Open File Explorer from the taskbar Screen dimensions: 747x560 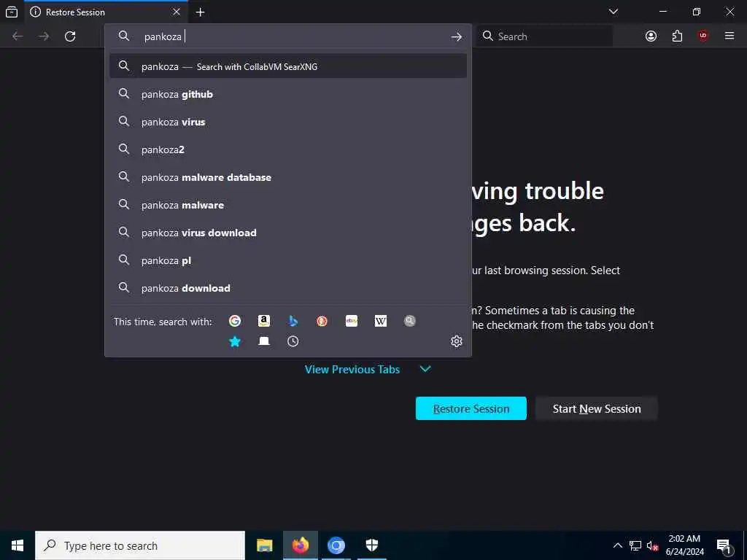(x=264, y=545)
